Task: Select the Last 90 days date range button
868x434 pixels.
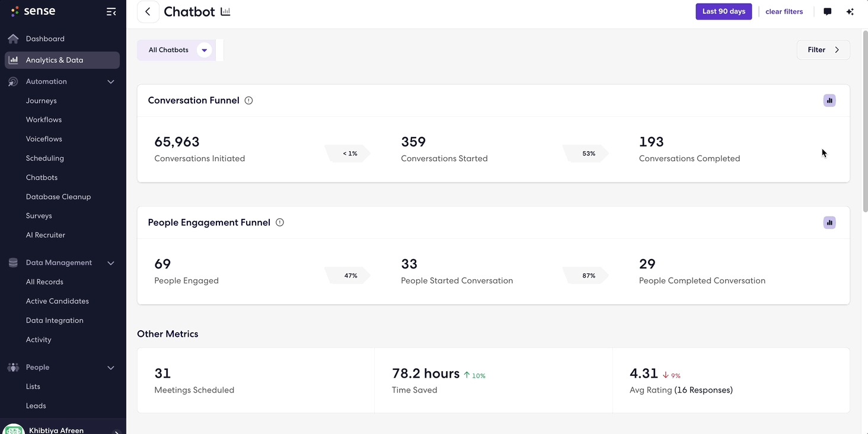Action: click(x=723, y=11)
